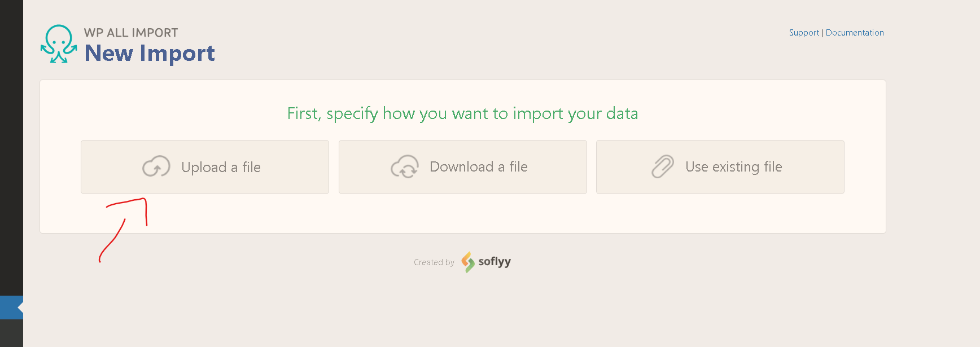Select the Download a file text option
980x347 pixels.
479,167
